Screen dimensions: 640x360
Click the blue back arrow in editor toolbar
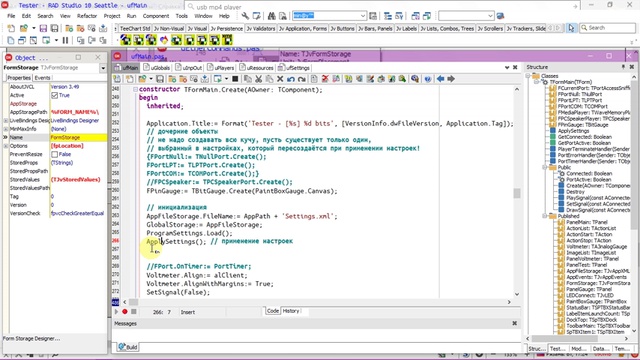click(440, 79)
